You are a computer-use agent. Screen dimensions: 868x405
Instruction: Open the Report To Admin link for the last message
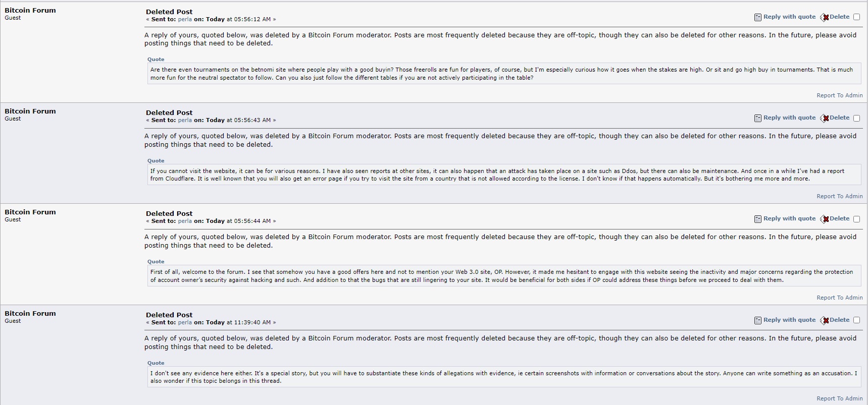(839, 398)
